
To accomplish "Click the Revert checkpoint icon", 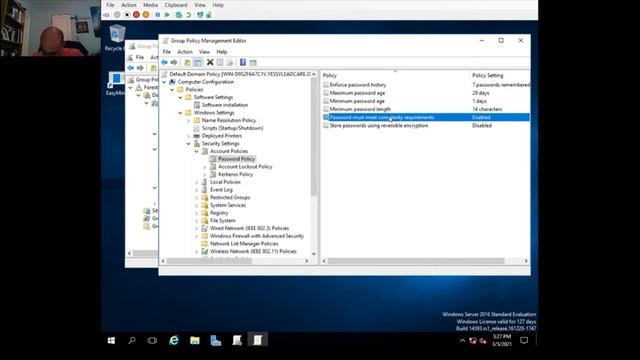I will (189, 15).
